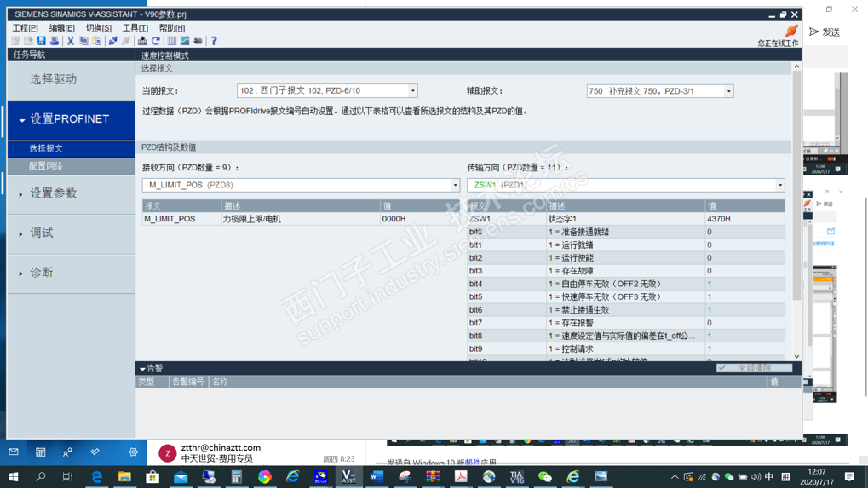
Task: Open the 工具[T] menu
Action: coord(135,28)
